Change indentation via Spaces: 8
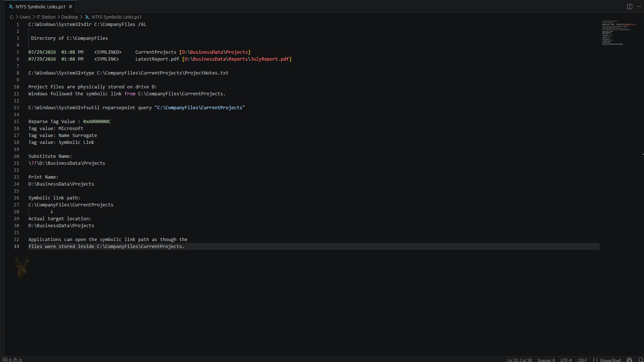The image size is (644, 362). coord(546,360)
